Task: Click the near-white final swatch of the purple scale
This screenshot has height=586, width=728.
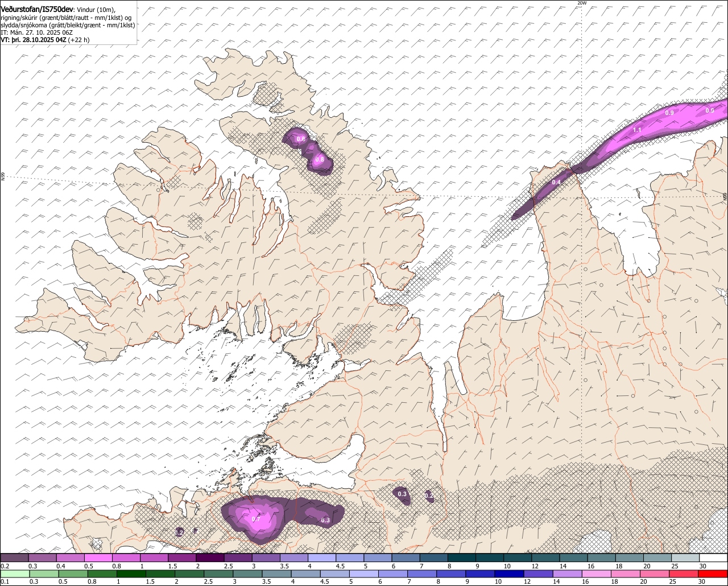Action: [714, 558]
